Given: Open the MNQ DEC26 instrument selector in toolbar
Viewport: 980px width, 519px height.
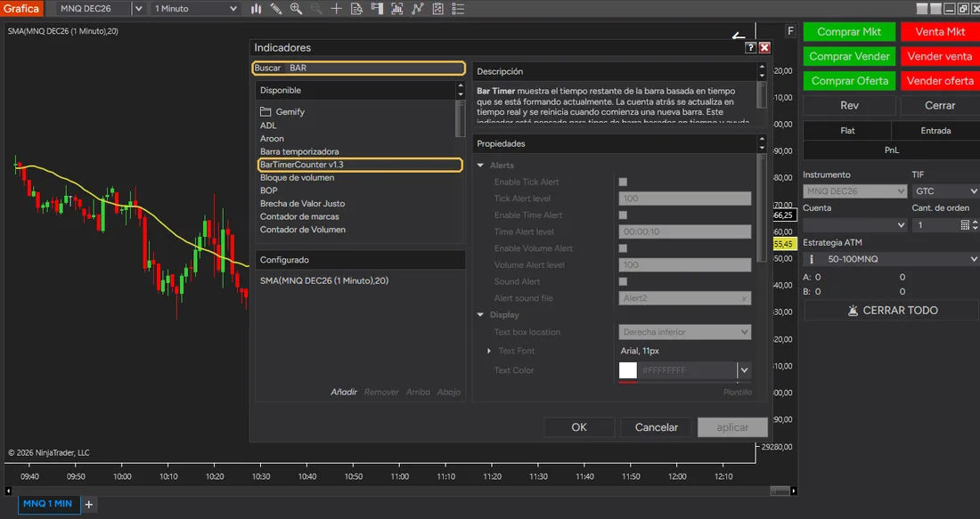Looking at the screenshot, I should click(101, 9).
